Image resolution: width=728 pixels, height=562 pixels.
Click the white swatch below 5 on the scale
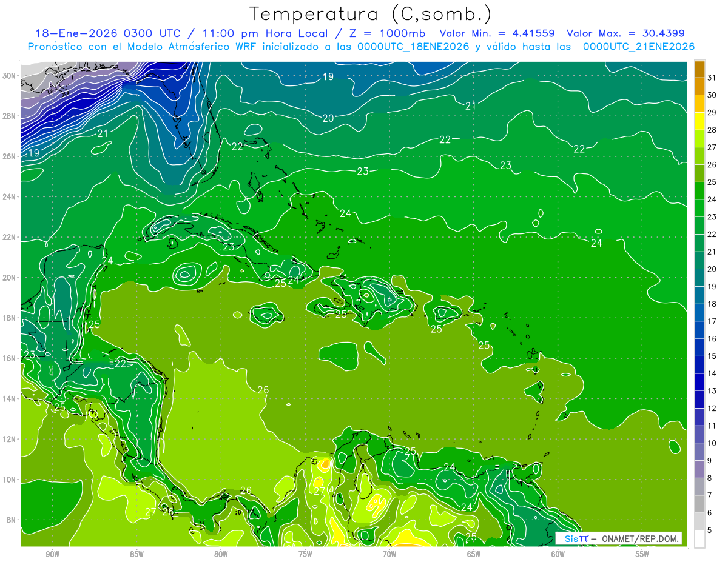[699, 539]
